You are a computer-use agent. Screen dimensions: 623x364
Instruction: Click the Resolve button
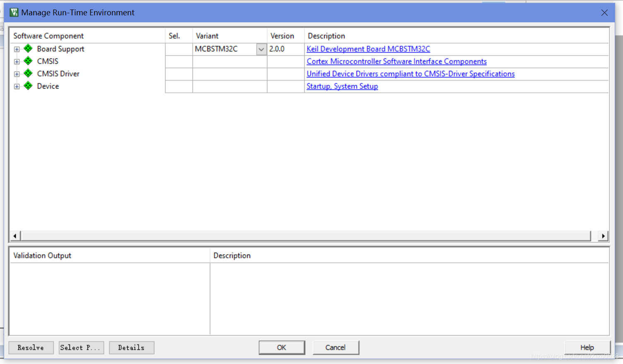click(31, 347)
